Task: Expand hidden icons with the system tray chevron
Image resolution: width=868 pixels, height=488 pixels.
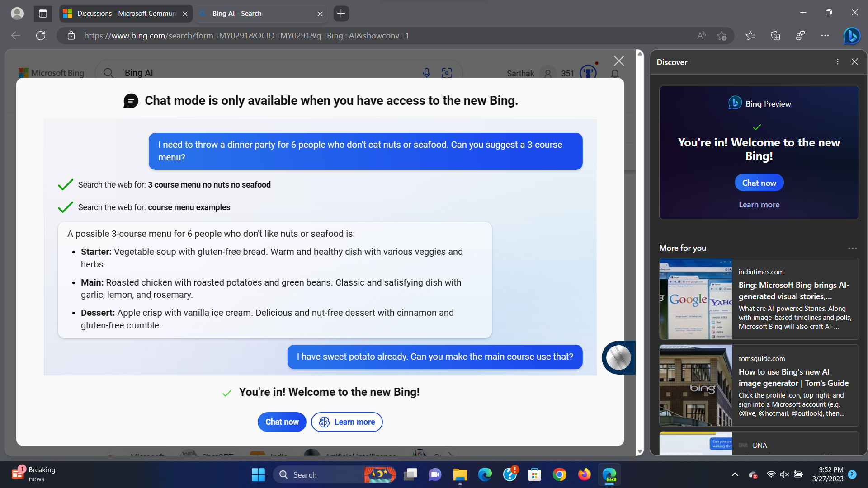Action: [x=735, y=474]
